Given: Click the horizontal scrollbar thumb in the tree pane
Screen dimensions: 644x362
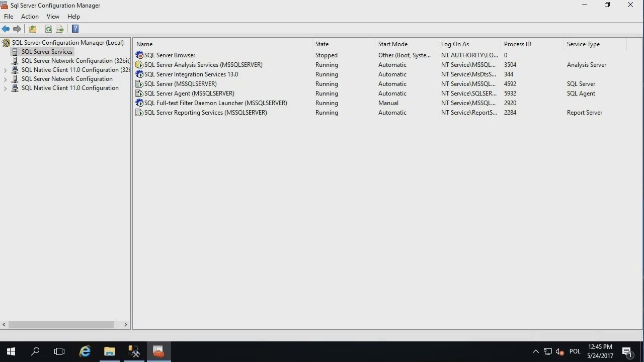Looking at the screenshot, I should click(61, 325).
